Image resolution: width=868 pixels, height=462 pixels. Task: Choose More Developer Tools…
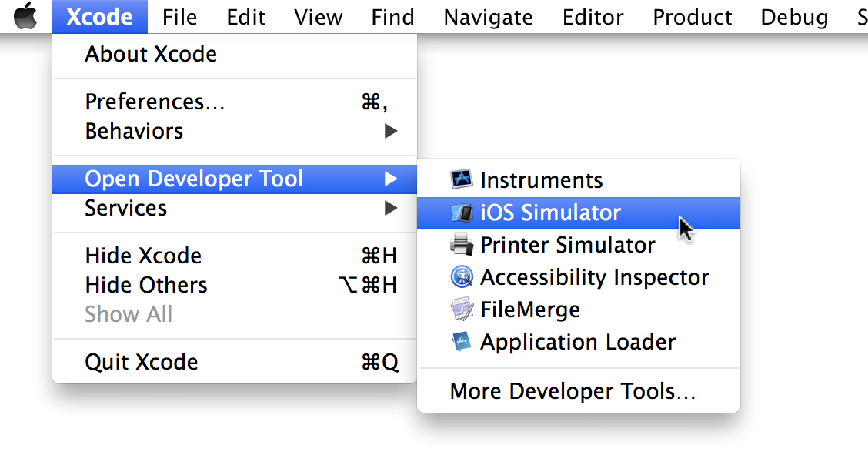579,391
